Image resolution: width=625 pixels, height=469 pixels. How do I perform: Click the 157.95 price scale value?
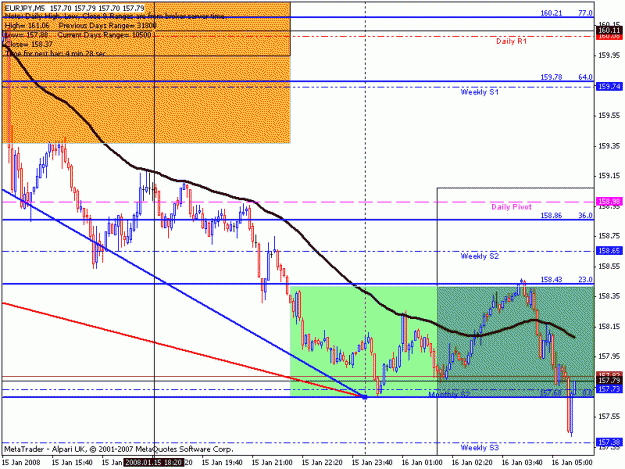tap(609, 356)
